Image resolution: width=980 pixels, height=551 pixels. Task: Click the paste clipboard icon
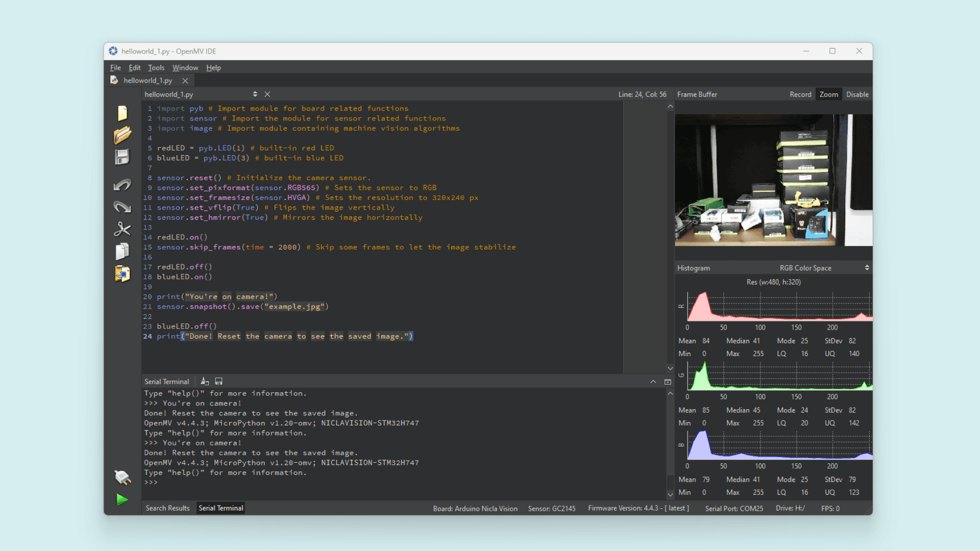point(122,274)
